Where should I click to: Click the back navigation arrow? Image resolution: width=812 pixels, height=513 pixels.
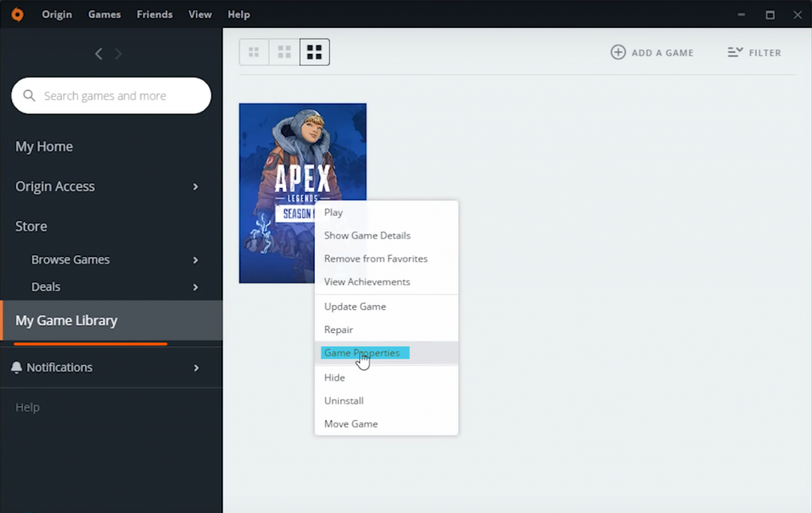tap(98, 53)
